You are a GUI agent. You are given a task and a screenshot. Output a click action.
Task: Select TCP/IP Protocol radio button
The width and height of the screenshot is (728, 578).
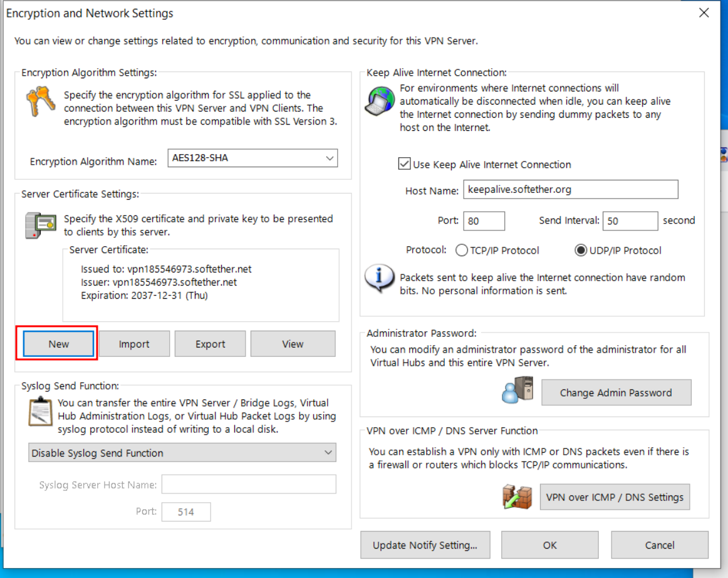coord(462,250)
